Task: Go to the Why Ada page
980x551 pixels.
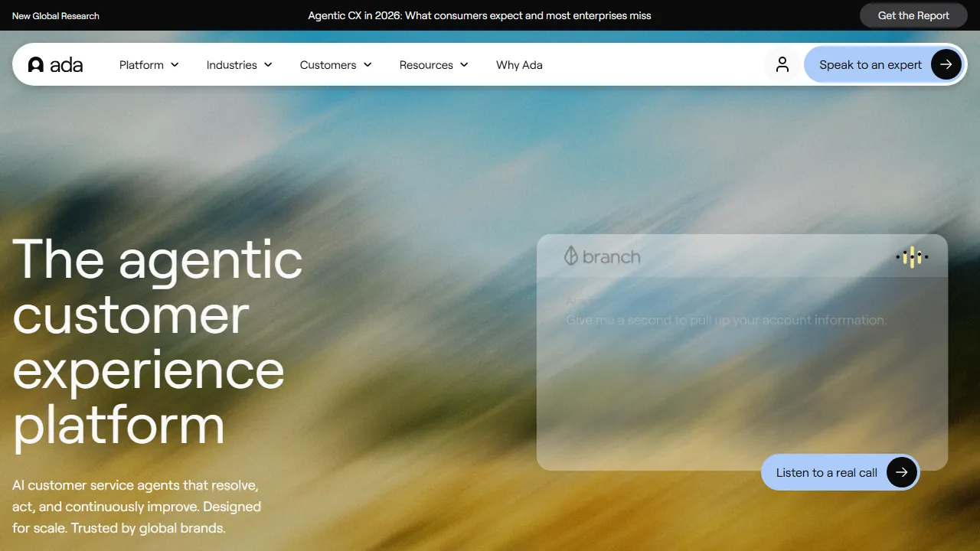Action: click(519, 65)
